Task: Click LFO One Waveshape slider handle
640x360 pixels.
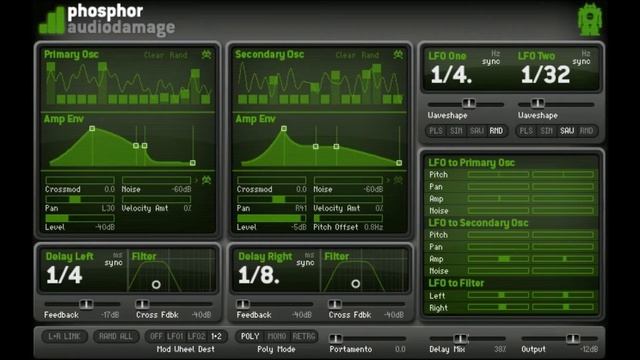Action: click(x=469, y=103)
